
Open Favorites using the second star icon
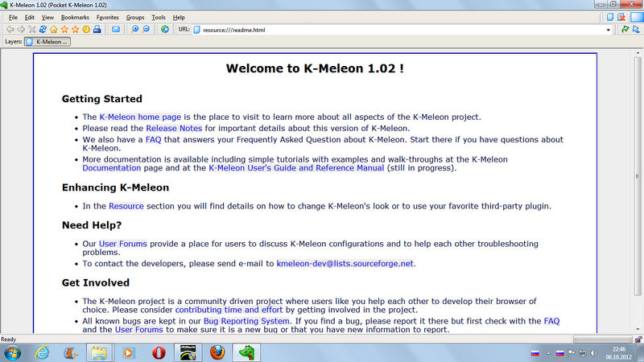coord(75,30)
